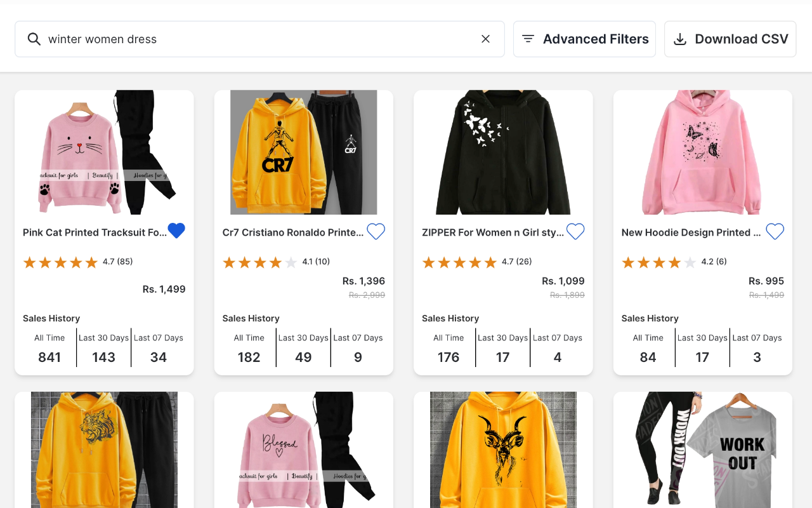
Task: Click the fourth star on New Hoodie rating
Action: point(674,262)
